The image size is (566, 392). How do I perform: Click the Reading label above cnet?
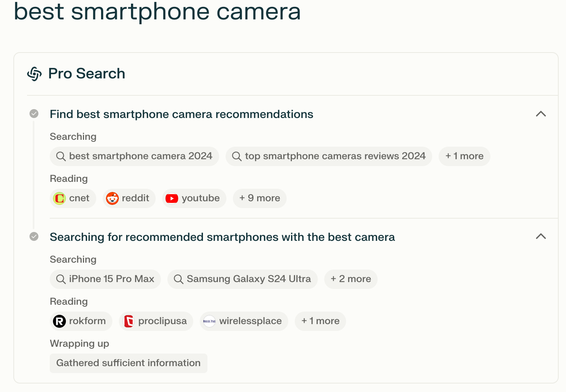tap(69, 179)
